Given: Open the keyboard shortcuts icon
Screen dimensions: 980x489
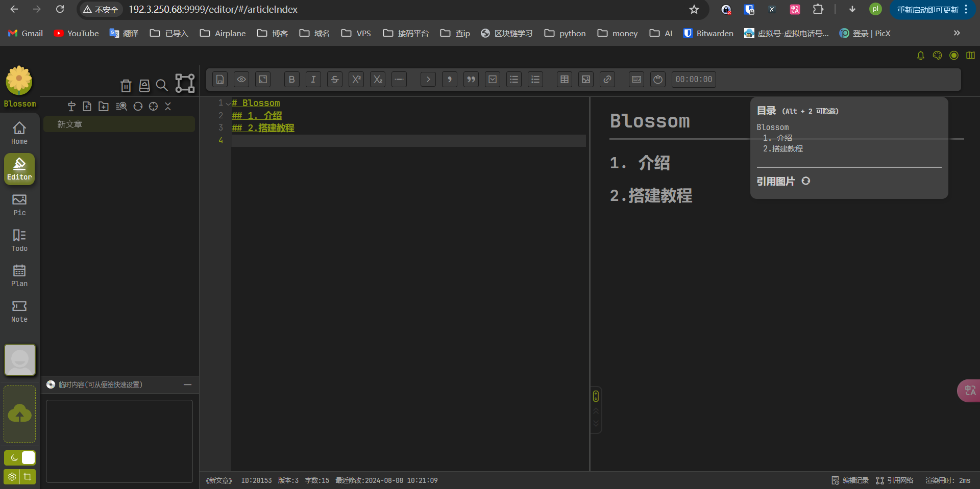Looking at the screenshot, I should [636, 80].
